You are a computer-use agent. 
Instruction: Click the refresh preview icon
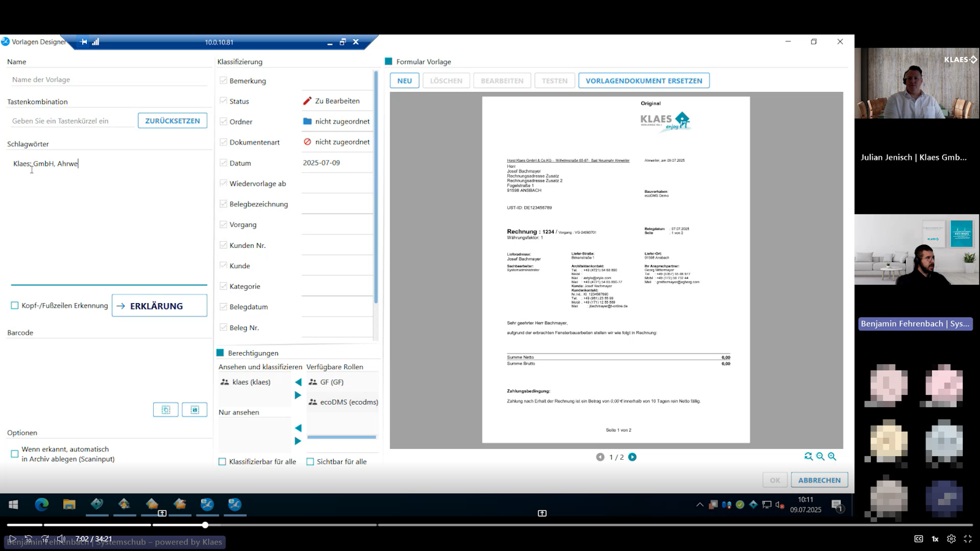click(809, 456)
